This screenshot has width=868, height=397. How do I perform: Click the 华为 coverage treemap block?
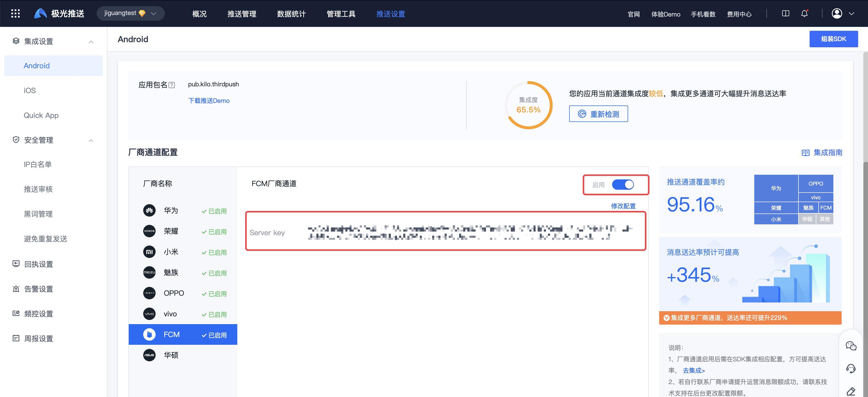click(776, 188)
